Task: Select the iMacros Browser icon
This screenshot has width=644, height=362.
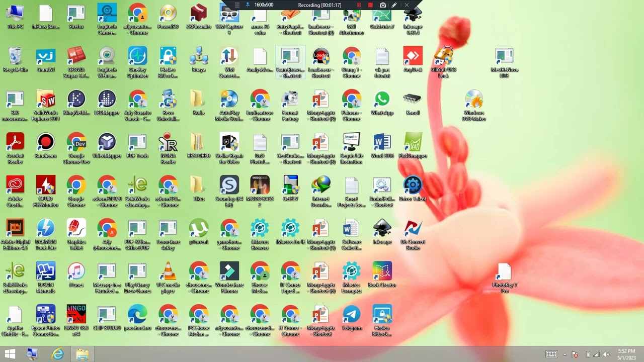Action: pyautogui.click(x=260, y=235)
